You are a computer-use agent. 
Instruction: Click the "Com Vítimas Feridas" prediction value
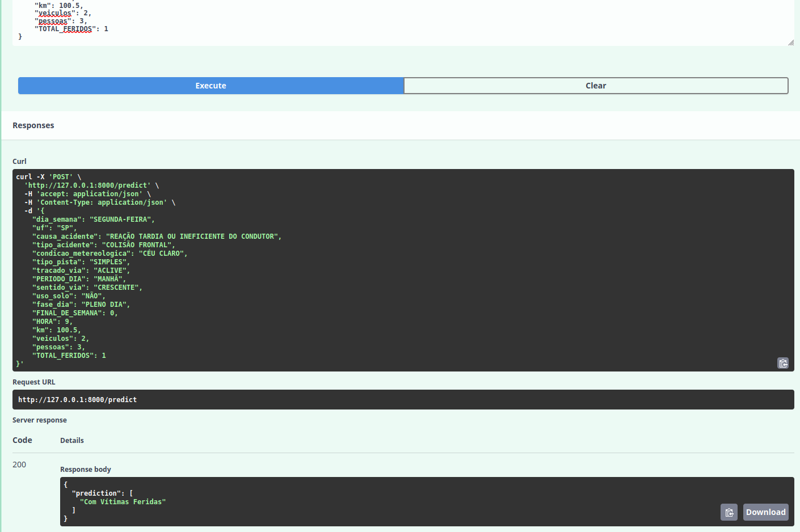point(123,502)
